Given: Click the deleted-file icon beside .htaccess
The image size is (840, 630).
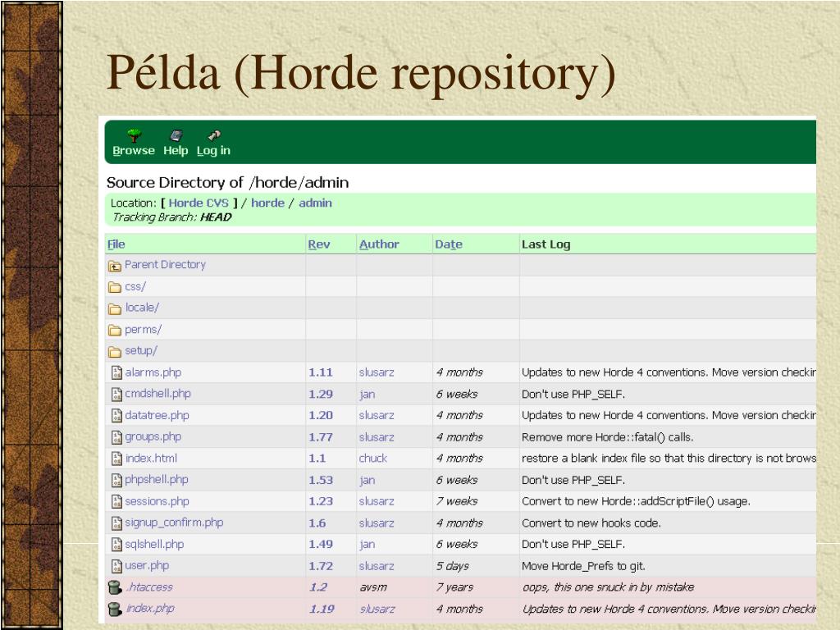Looking at the screenshot, I should coord(115,587).
